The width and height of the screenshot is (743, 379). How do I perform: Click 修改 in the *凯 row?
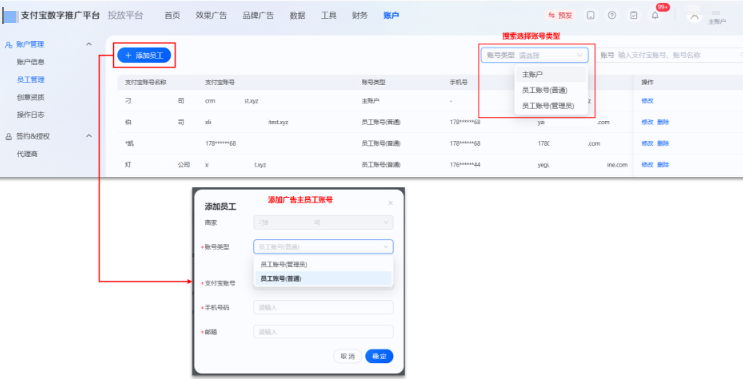coord(647,144)
